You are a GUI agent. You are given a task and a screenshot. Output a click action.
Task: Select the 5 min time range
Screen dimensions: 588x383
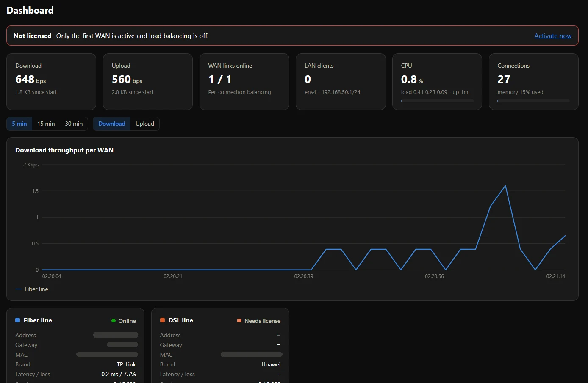[19, 124]
